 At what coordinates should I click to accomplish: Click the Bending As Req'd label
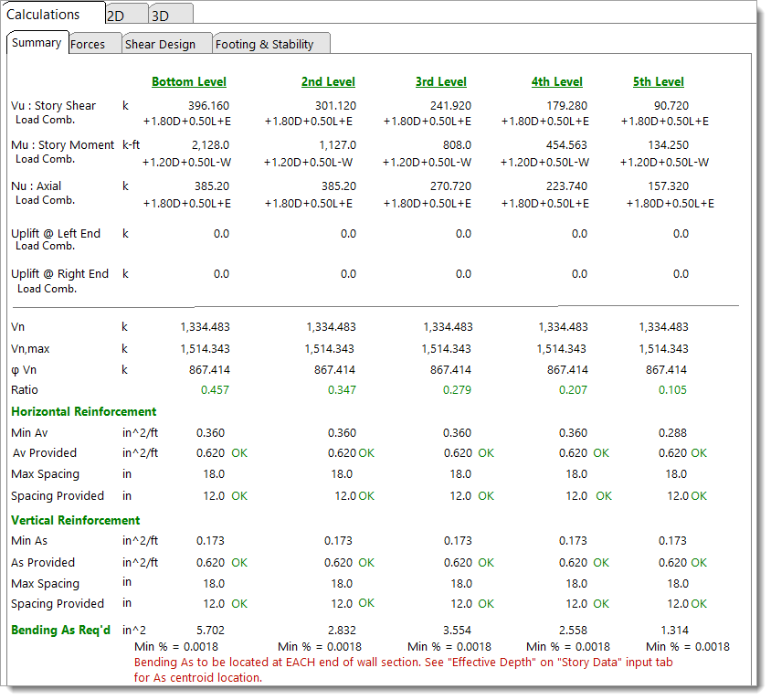point(60,630)
